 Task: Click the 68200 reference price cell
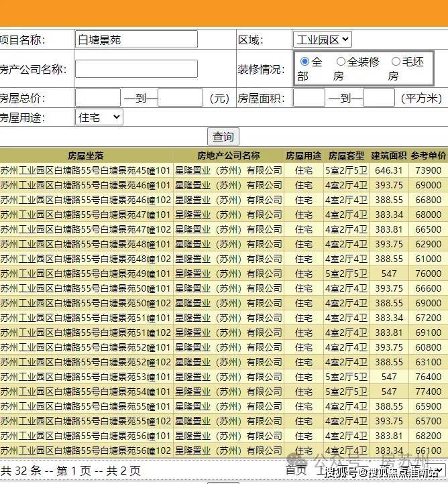coord(429,436)
